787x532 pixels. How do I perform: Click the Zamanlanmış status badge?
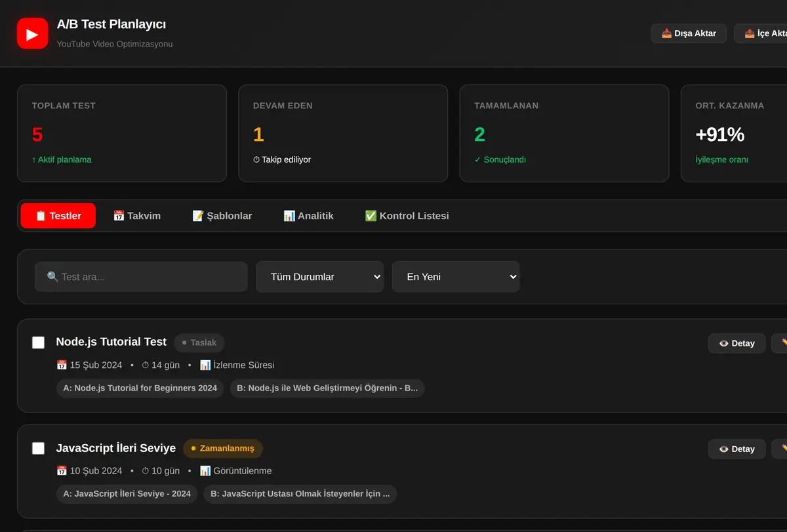pos(223,449)
